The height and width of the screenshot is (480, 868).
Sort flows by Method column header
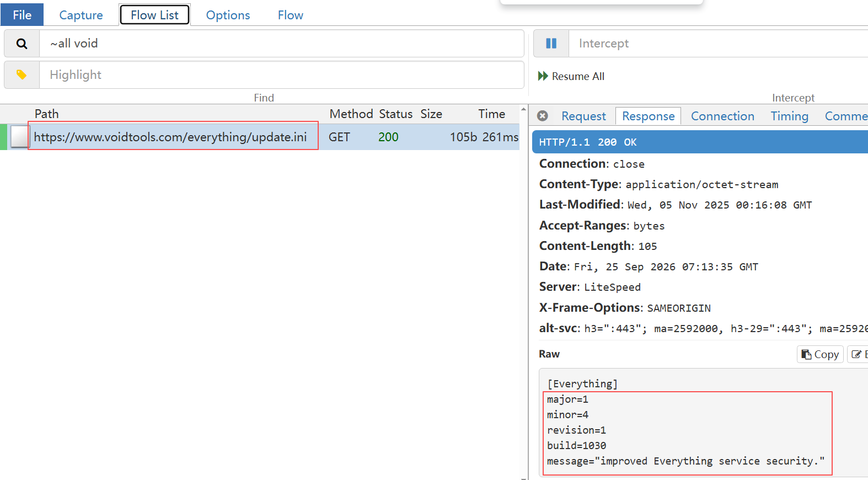[x=351, y=114]
